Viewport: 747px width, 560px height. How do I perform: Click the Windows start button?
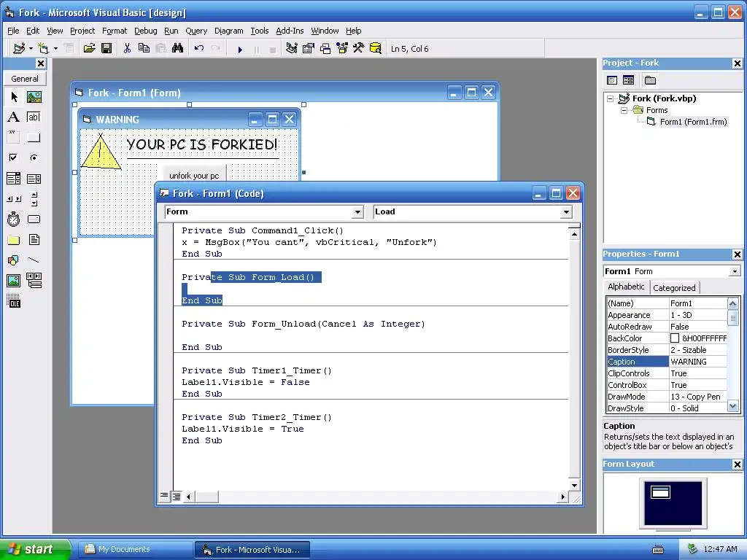35,549
